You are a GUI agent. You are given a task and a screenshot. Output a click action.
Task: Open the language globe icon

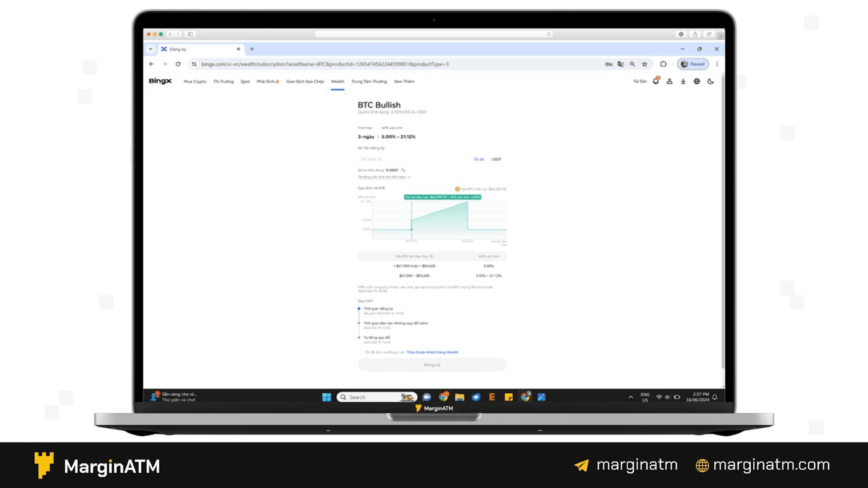697,81
